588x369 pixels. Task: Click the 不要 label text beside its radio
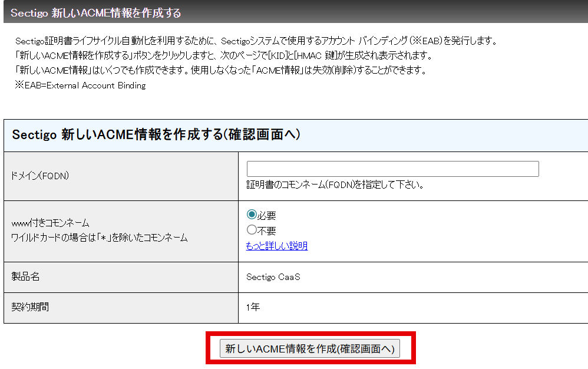coord(266,230)
